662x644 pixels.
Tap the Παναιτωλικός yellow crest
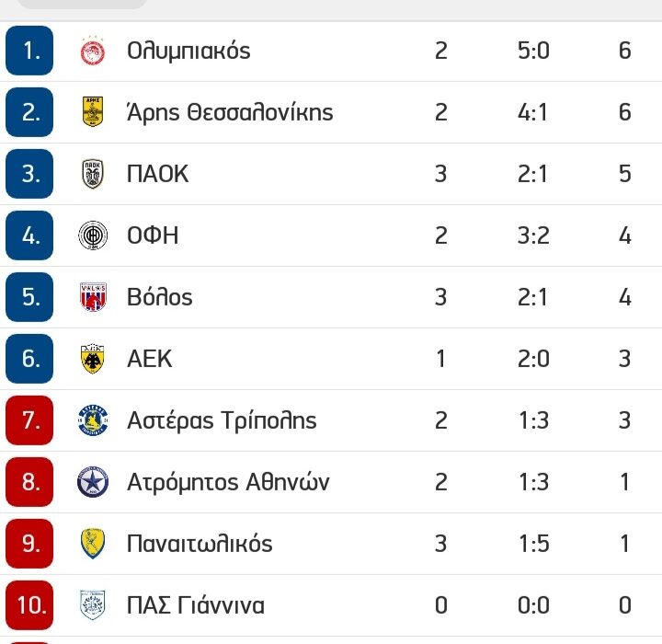93,544
